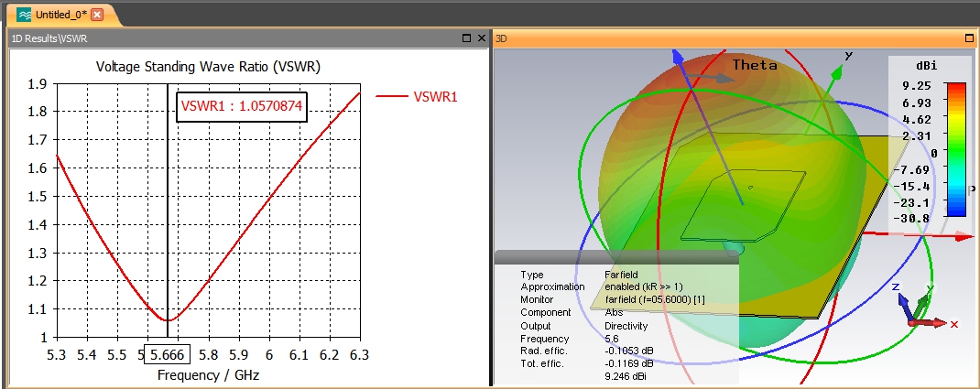Click the farfield (f=05.6000) [1] monitor text

tap(655, 299)
